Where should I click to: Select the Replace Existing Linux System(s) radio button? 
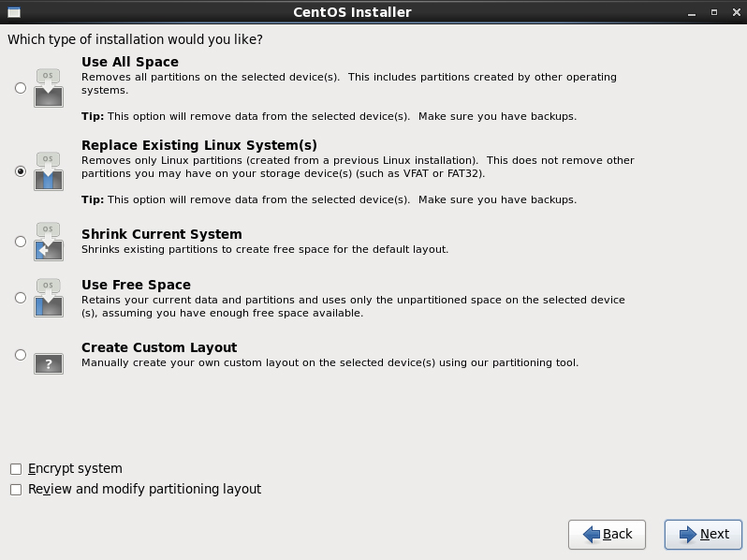tap(21, 171)
